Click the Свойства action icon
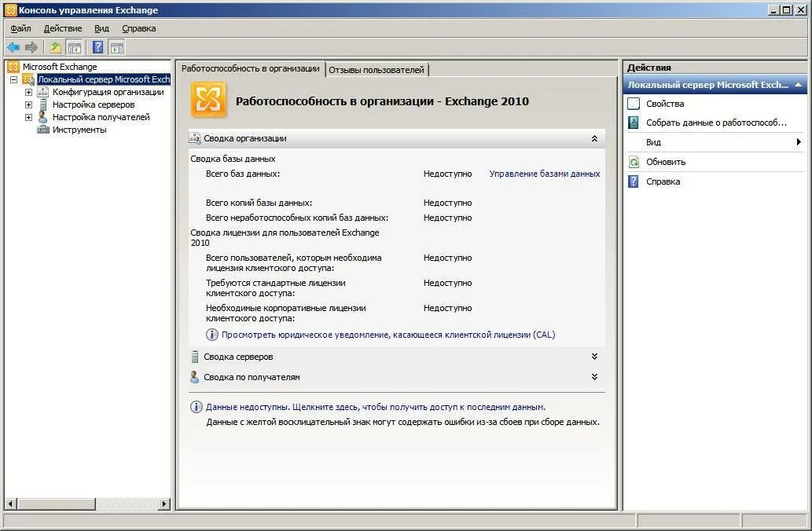Image resolution: width=812 pixels, height=531 pixels. click(x=634, y=104)
